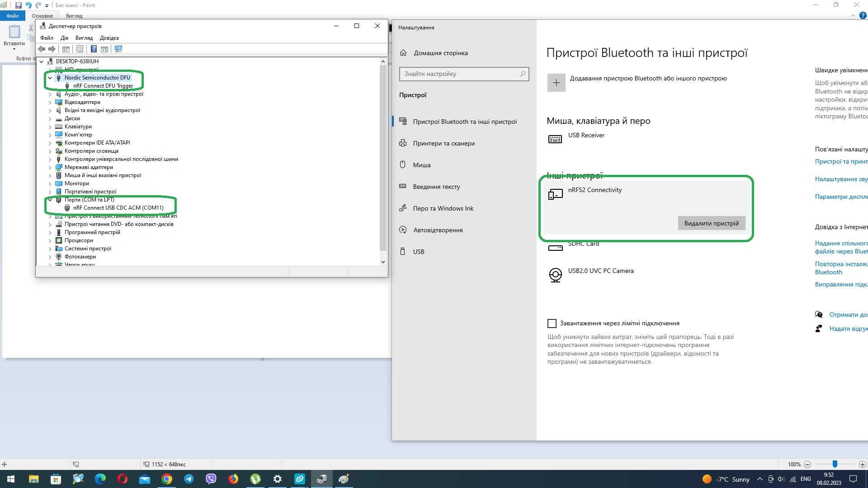The width and height of the screenshot is (868, 488).
Task: Toggle the metered connections download checkbox
Action: [552, 324]
